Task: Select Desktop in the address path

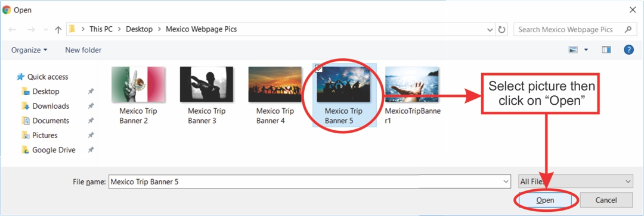Action: (139, 29)
